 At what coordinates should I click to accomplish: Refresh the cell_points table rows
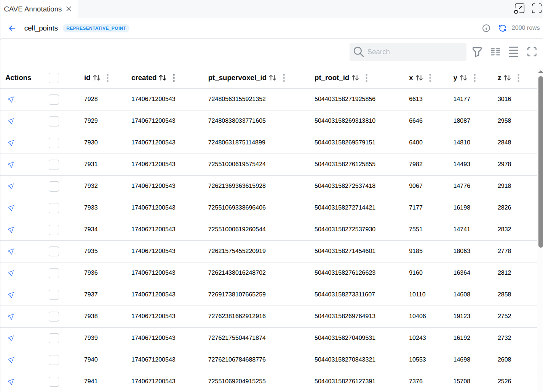click(503, 28)
